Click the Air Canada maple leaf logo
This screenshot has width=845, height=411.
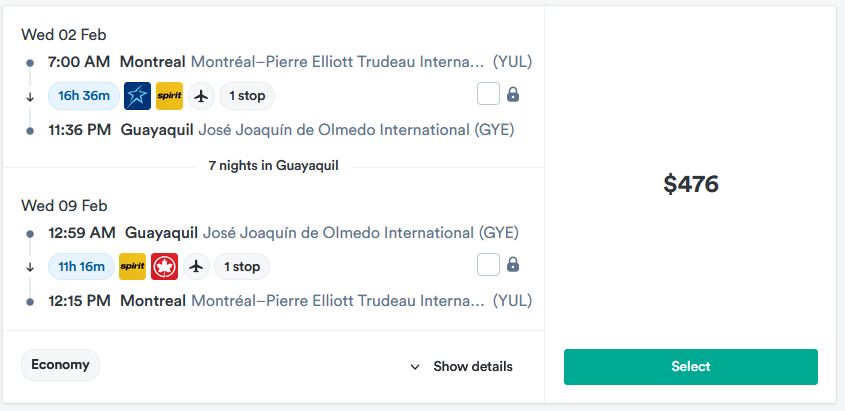tap(164, 267)
